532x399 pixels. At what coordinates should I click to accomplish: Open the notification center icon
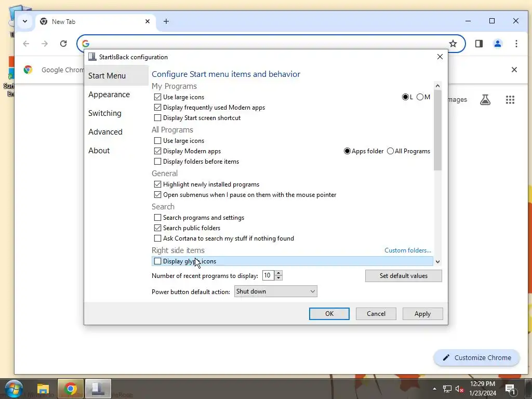pos(510,389)
